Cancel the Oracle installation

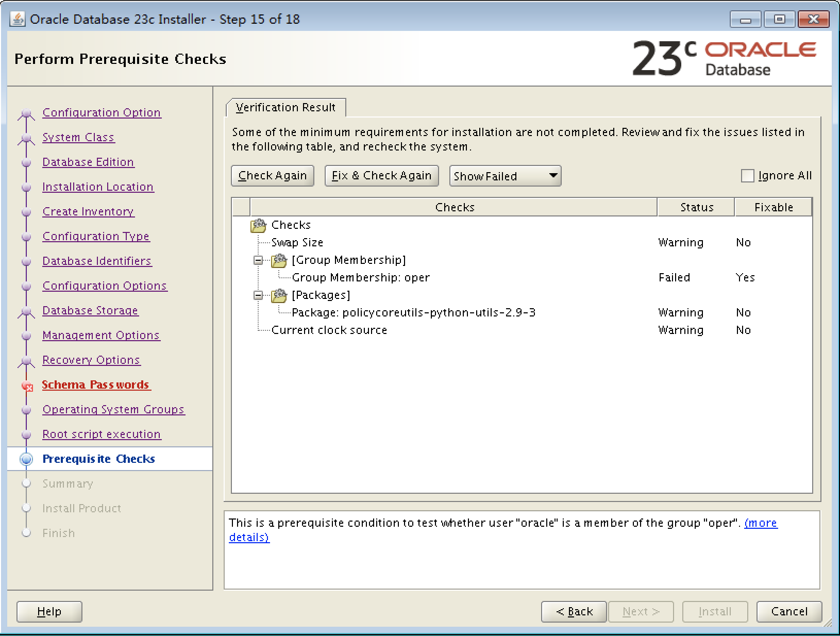(789, 612)
